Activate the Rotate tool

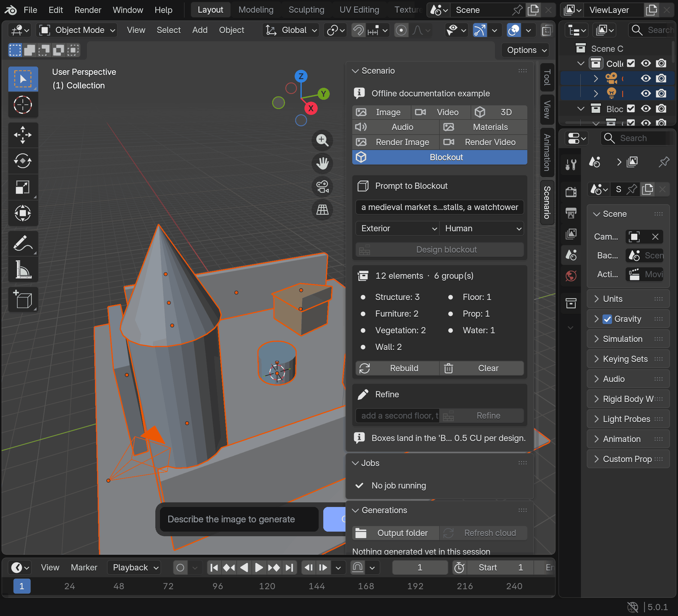pos(23,161)
